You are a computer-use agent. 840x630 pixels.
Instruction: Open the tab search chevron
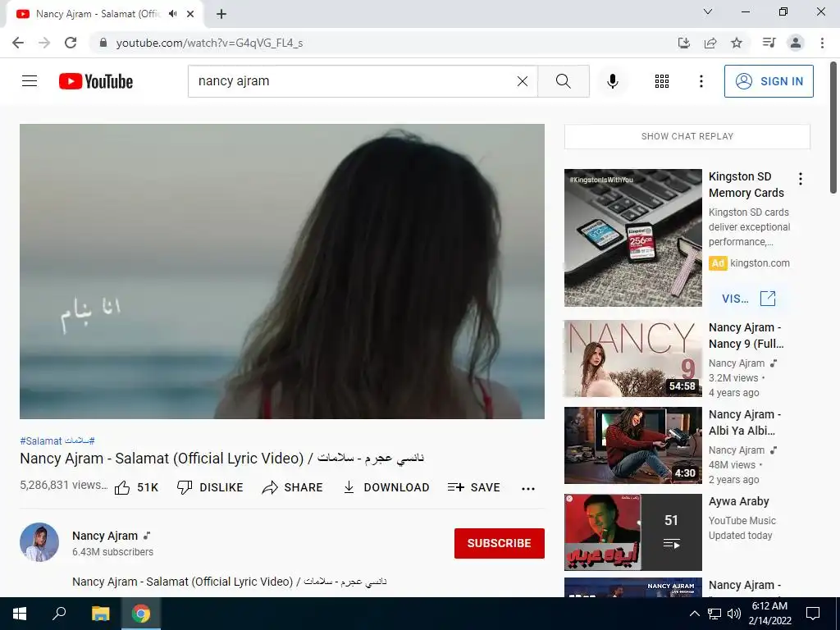pos(708,11)
